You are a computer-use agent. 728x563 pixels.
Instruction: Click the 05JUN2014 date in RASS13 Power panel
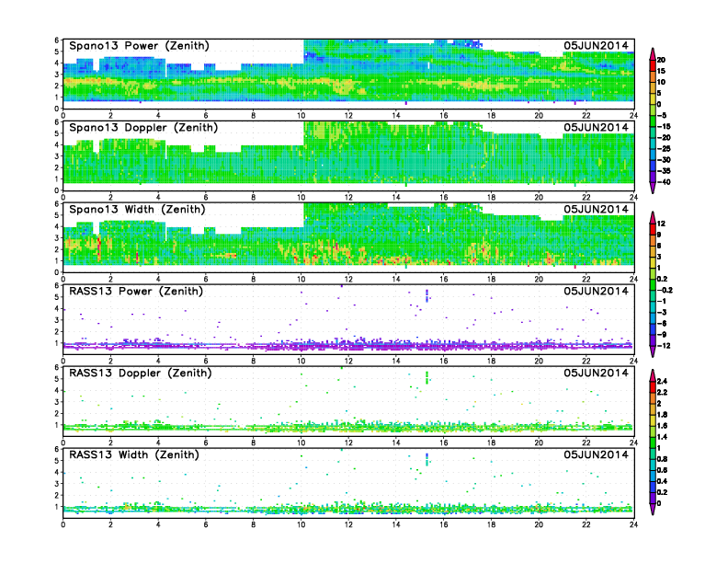[597, 291]
